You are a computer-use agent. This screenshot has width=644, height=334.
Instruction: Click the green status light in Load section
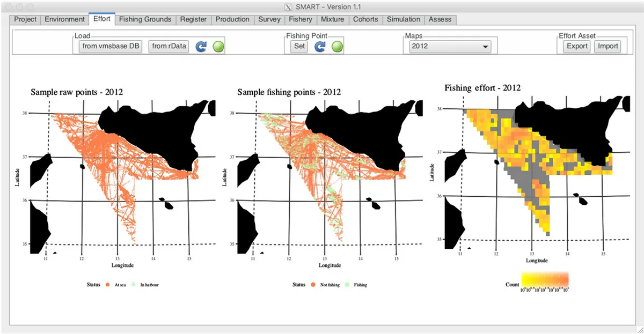pos(218,47)
